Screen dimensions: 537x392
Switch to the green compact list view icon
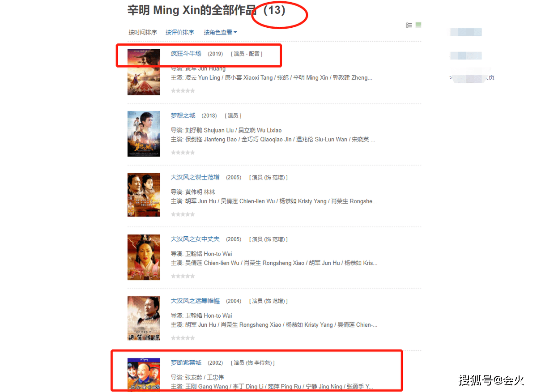click(x=418, y=25)
